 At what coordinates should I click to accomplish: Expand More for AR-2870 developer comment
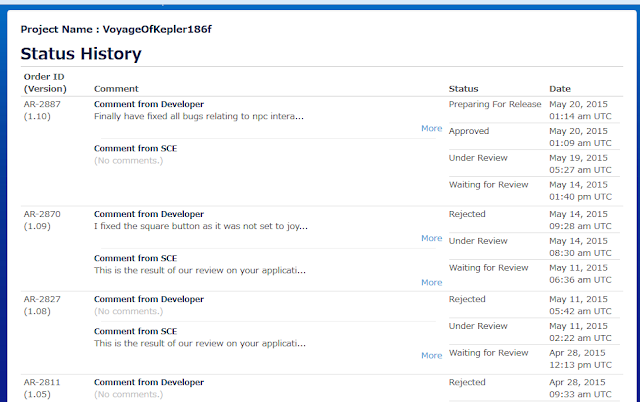click(x=431, y=238)
